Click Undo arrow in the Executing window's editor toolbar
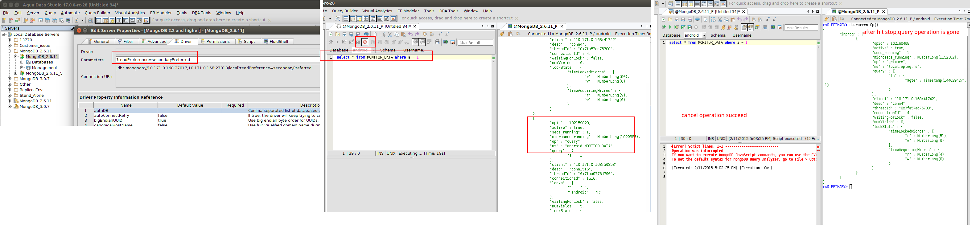 [410, 35]
